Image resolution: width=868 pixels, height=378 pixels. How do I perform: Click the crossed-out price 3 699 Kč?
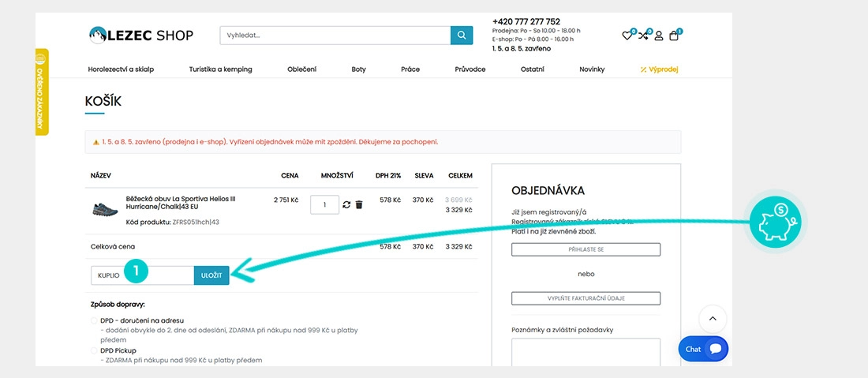pyautogui.click(x=458, y=200)
